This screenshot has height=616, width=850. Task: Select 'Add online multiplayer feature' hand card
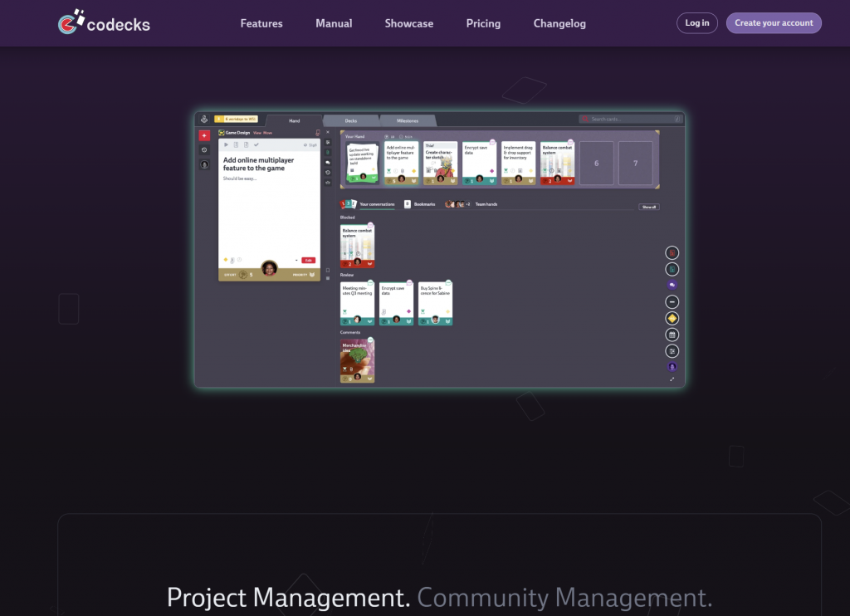coord(401,164)
